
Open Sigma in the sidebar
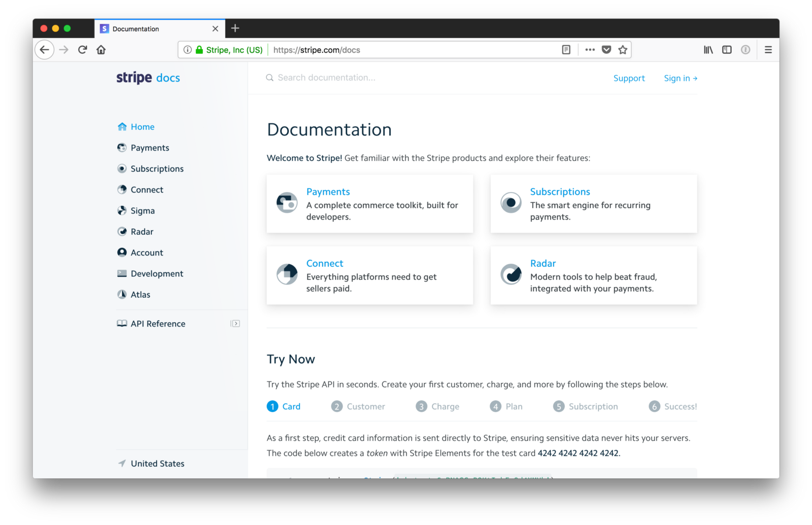coord(136,211)
